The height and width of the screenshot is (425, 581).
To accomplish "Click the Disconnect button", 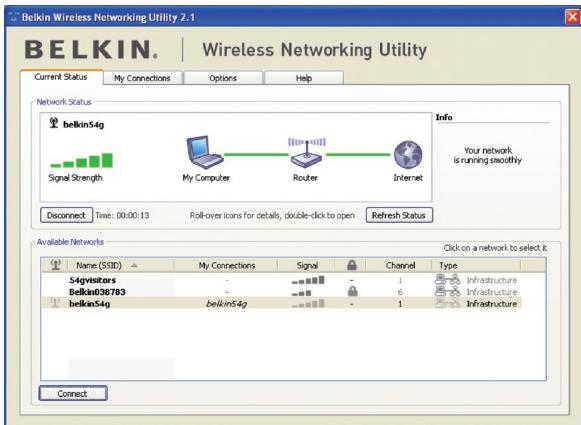I will click(x=66, y=215).
